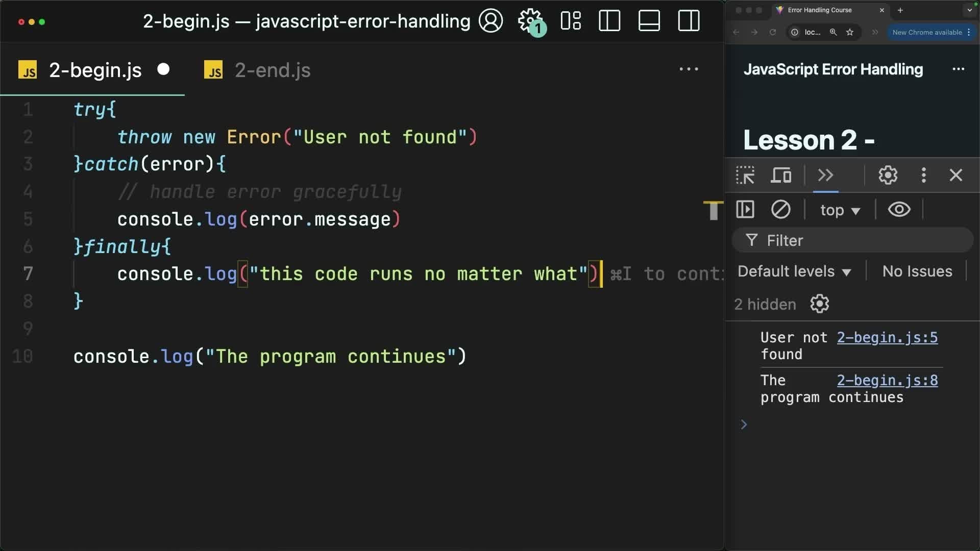Open the Manage gear with update badge
Screen dimensions: 980x551
coord(530,21)
